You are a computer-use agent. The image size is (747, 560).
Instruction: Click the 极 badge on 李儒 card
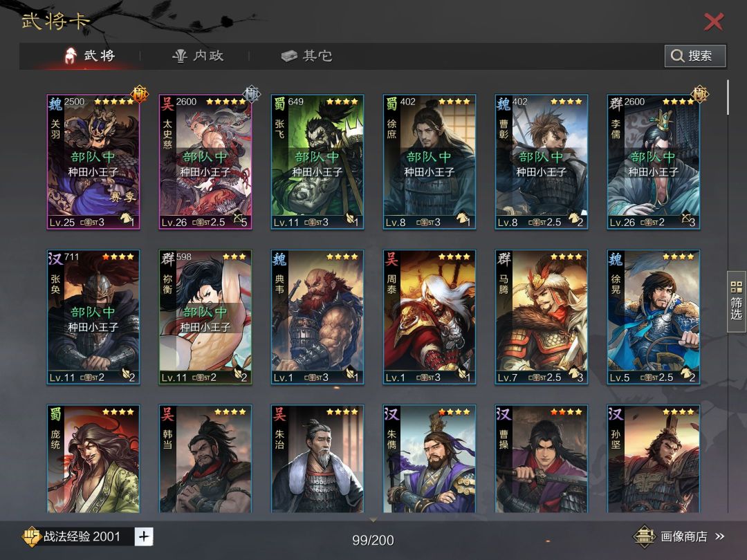tap(700, 94)
